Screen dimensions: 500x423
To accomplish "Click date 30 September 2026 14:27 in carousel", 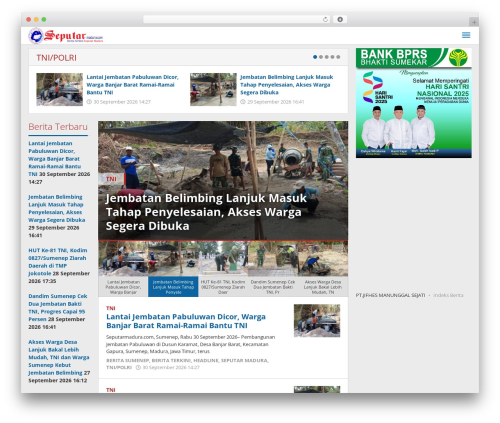I will point(122,102).
